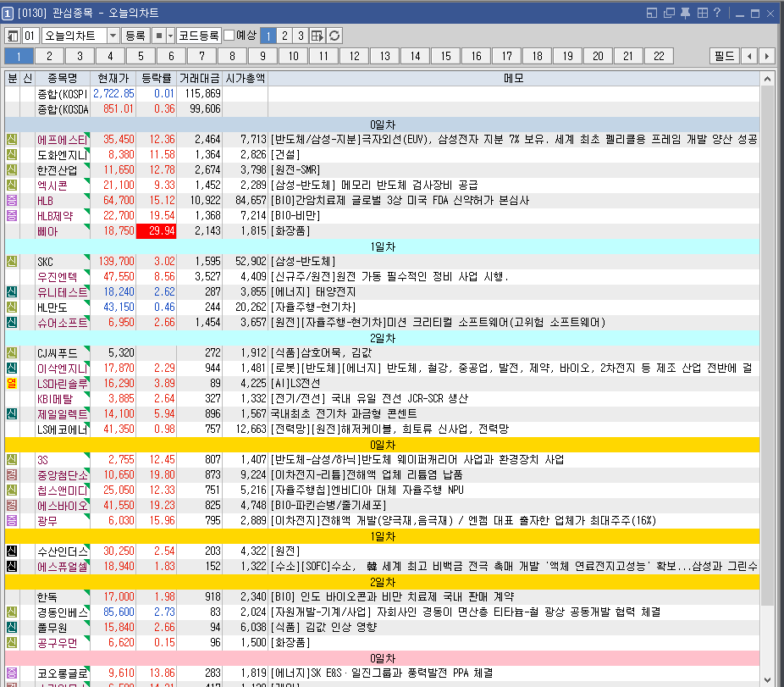The height and width of the screenshot is (687, 784).
Task: Switch to group tab 2
Action: (x=49, y=56)
